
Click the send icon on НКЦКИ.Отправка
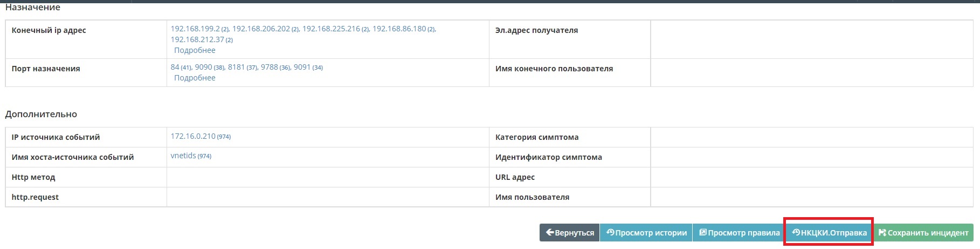pos(796,232)
